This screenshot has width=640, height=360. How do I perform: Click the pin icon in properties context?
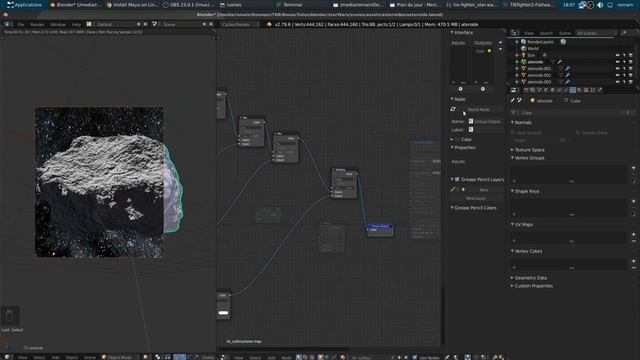pyautogui.click(x=513, y=100)
